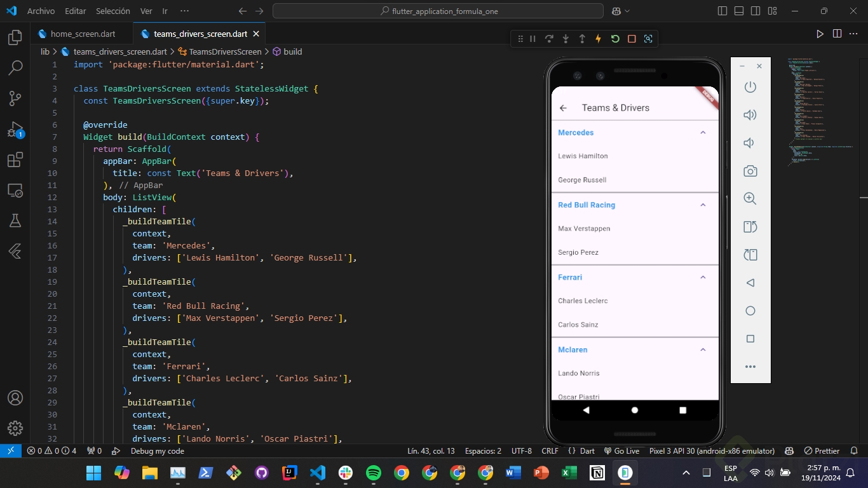Collapse the Ferrari team tile

point(703,278)
